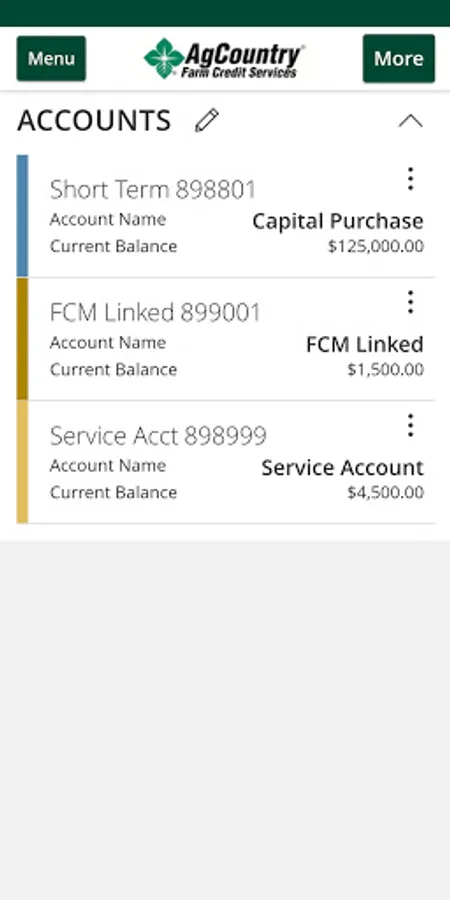The image size is (450, 900).
Task: Select the FCM Linked 899001 account title
Action: click(x=155, y=313)
